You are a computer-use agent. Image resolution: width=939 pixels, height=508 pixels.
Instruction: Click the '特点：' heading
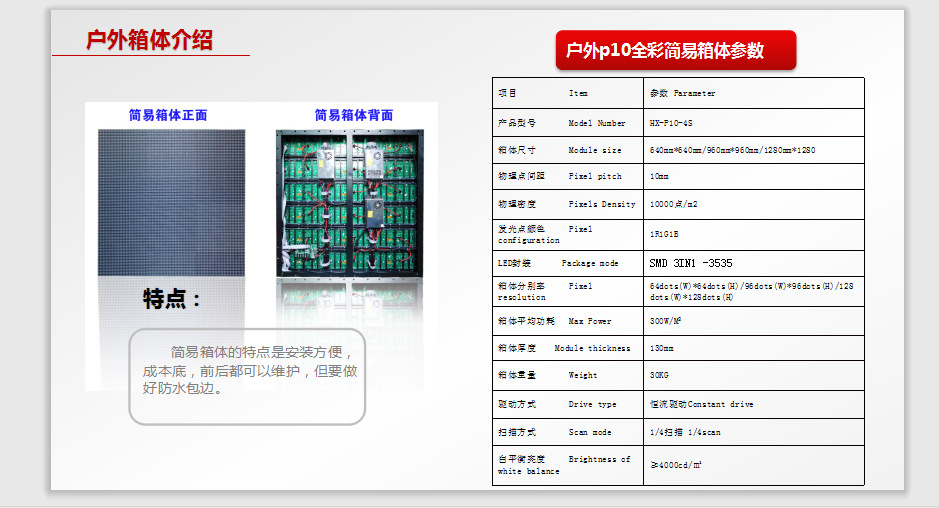[x=172, y=298]
